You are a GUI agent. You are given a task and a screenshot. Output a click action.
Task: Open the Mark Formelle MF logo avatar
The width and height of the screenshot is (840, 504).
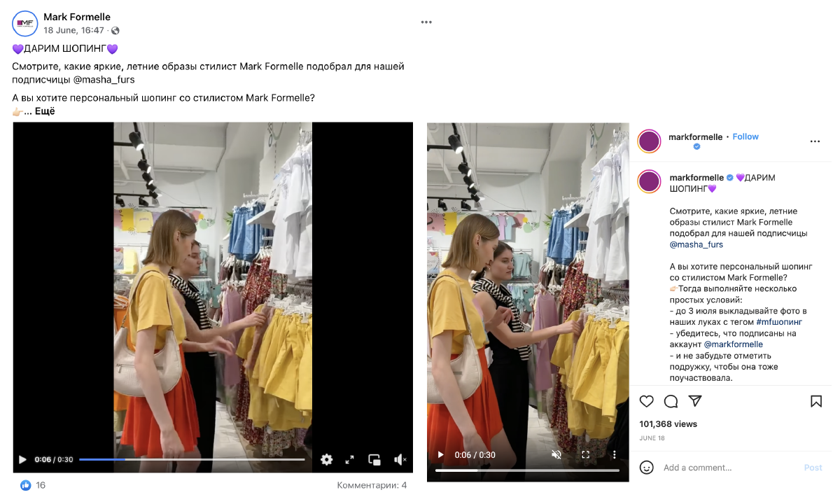point(25,24)
